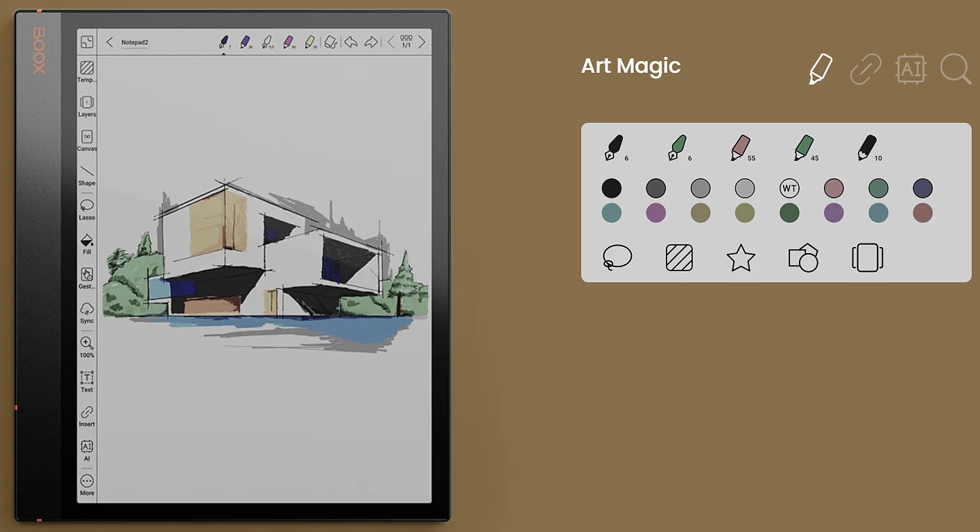Select the highlighter tab icon next to Art Magic
The height and width of the screenshot is (532, 980).
820,69
